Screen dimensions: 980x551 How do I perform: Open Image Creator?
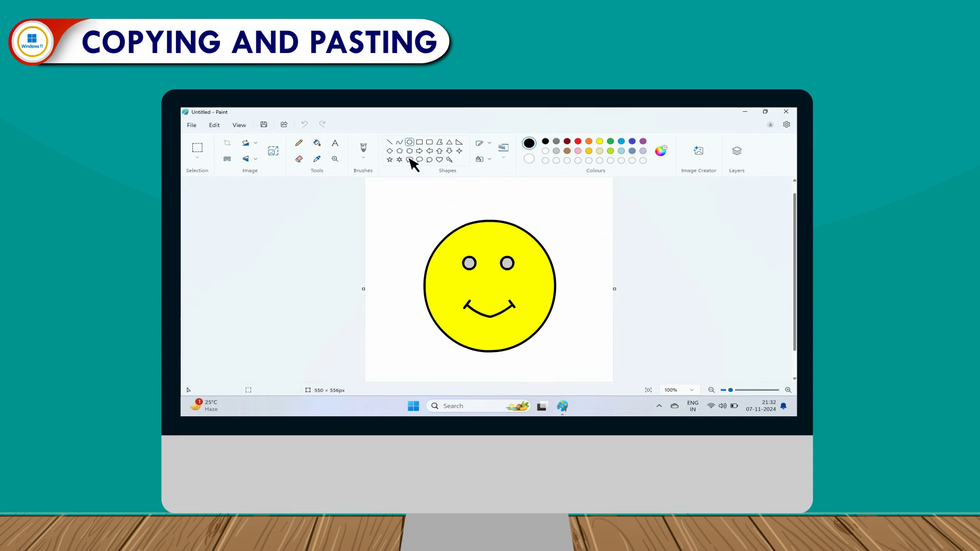(x=698, y=151)
